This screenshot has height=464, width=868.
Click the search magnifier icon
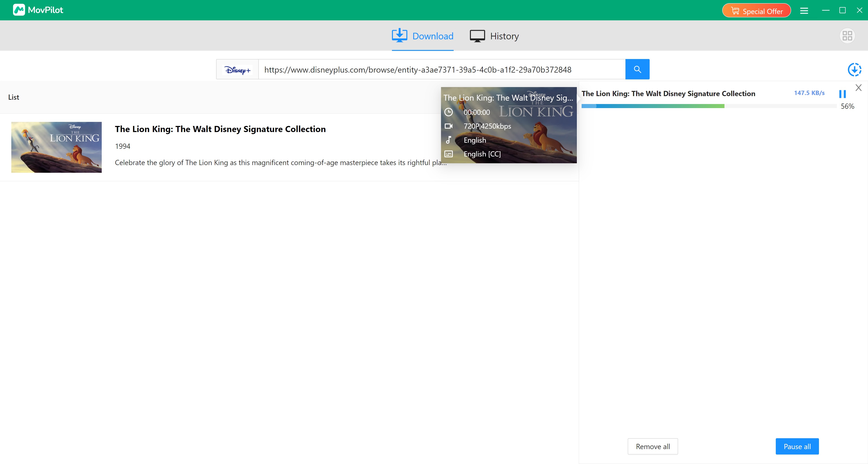[x=637, y=69]
